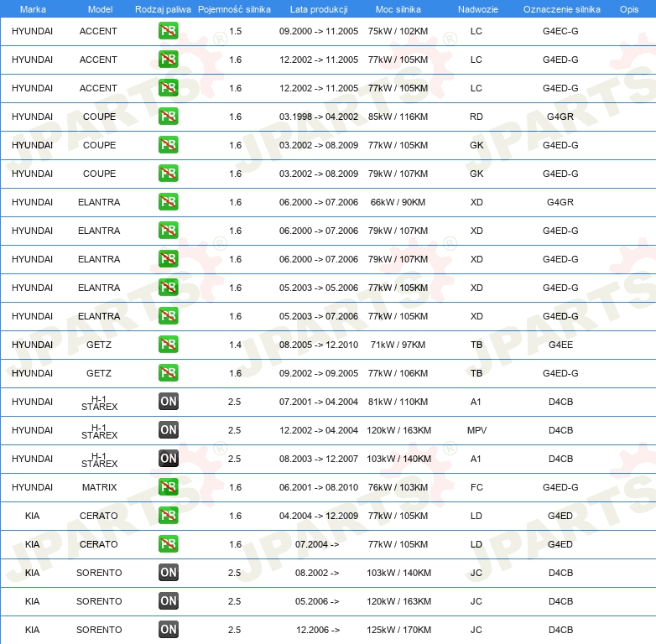Click the Nadwozie column header

[478, 9]
